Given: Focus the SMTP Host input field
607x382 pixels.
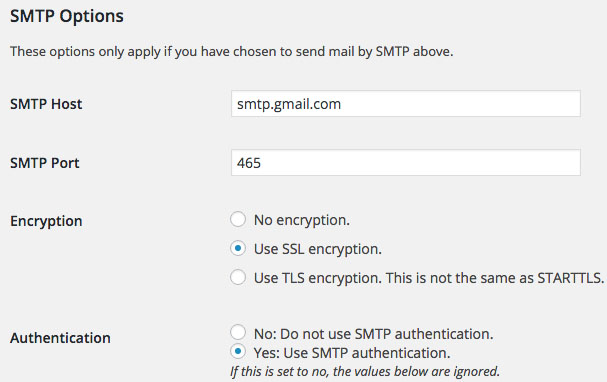Looking at the screenshot, I should 406,104.
